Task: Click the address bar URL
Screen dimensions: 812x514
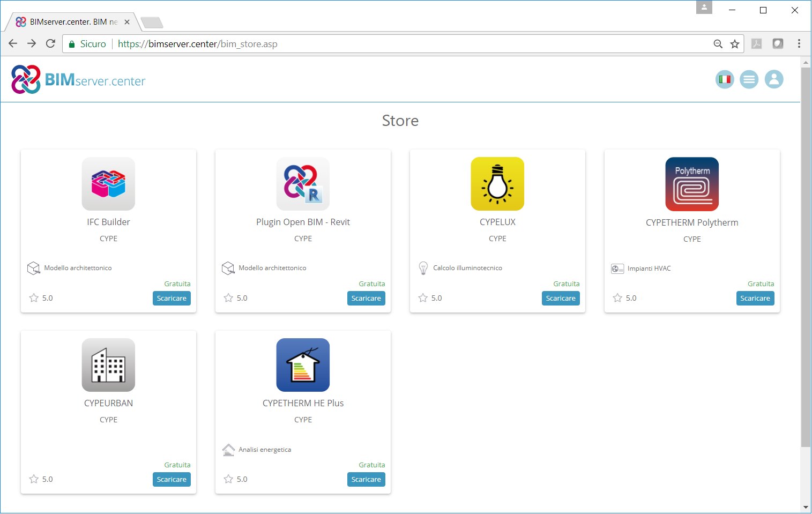Action: (x=198, y=44)
